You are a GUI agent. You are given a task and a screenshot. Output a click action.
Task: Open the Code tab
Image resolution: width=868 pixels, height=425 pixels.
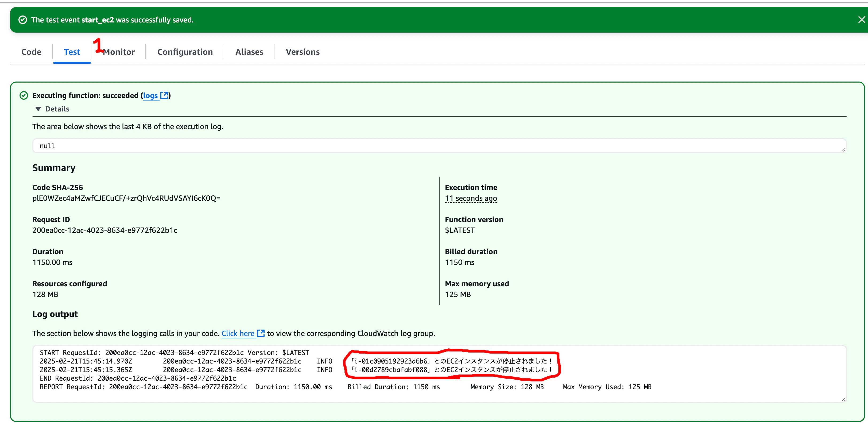point(31,52)
